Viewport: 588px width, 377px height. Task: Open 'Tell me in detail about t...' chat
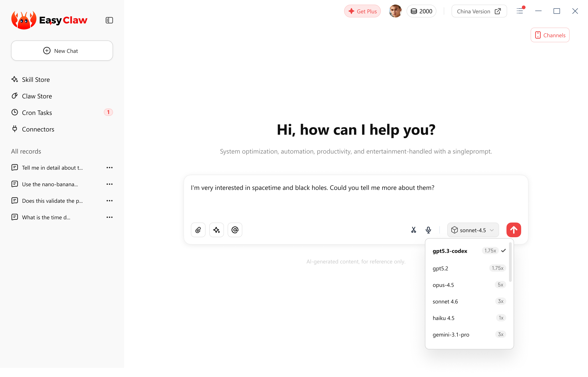52,168
